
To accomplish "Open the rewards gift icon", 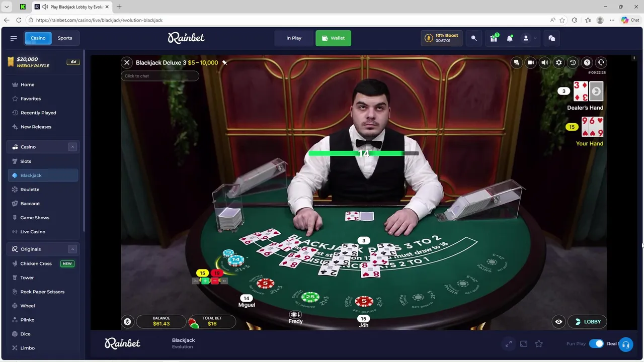I will (494, 38).
